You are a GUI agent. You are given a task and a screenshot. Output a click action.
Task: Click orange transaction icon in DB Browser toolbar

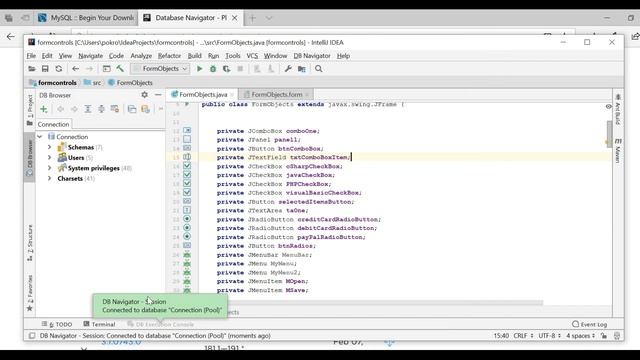tap(145, 109)
